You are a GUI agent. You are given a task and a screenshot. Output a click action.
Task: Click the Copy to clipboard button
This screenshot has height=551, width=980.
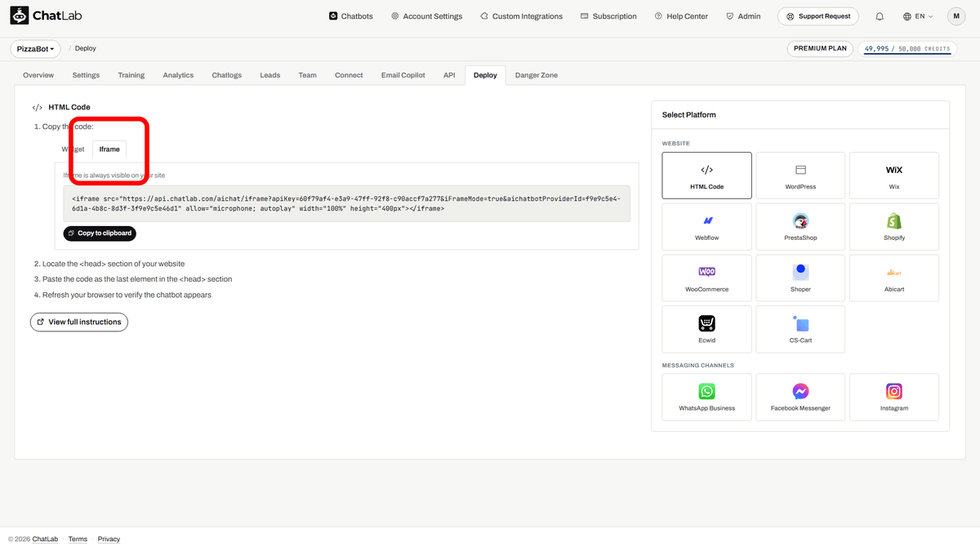tap(100, 233)
